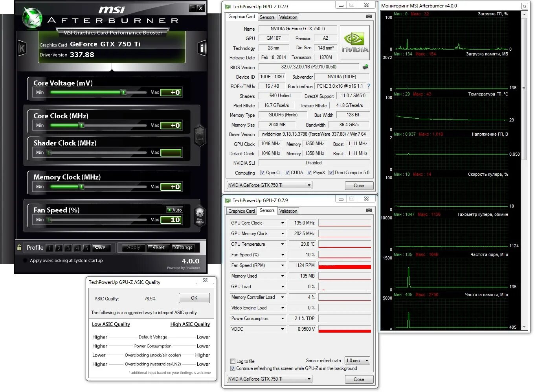Viewport: 536px width, 392px height.
Task: Minimize the MSI Afterburner window
Action: pos(193,7)
